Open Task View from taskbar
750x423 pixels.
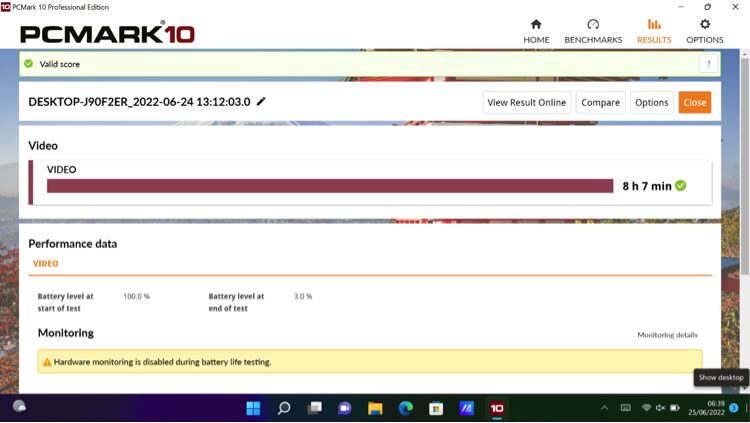point(314,408)
